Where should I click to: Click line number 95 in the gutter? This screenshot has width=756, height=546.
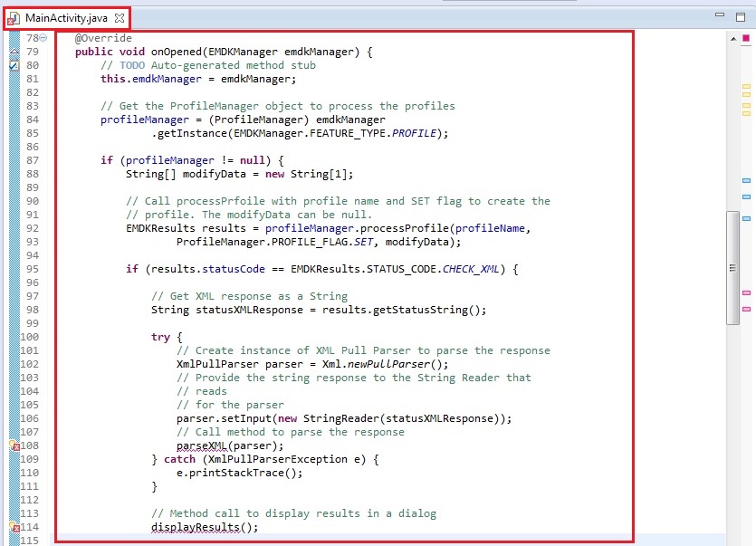(30, 269)
